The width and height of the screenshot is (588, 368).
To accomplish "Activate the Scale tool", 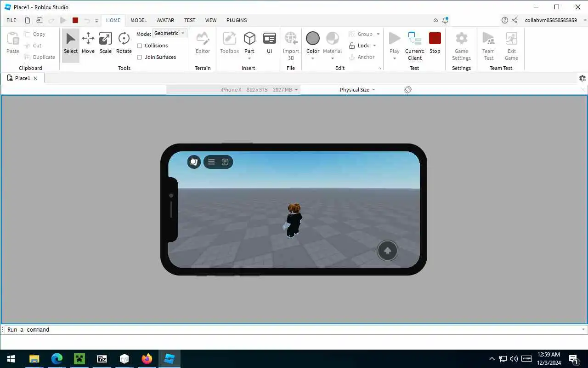I will point(106,44).
